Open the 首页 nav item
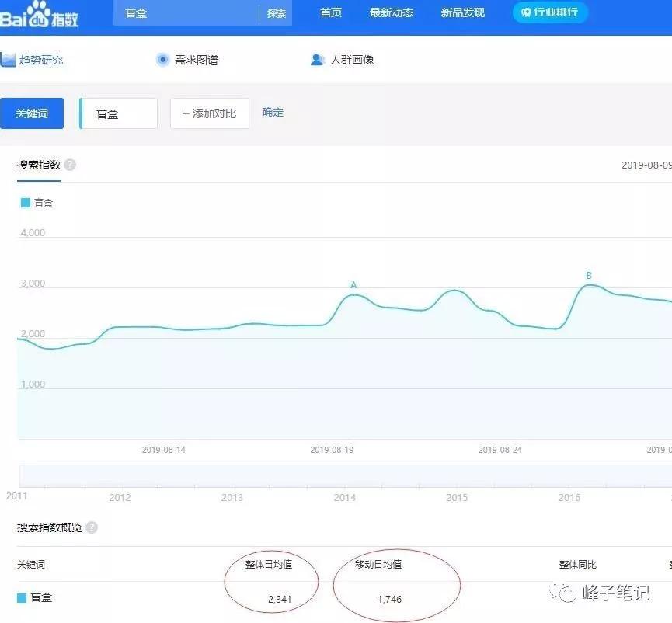672x623 pixels. point(331,12)
